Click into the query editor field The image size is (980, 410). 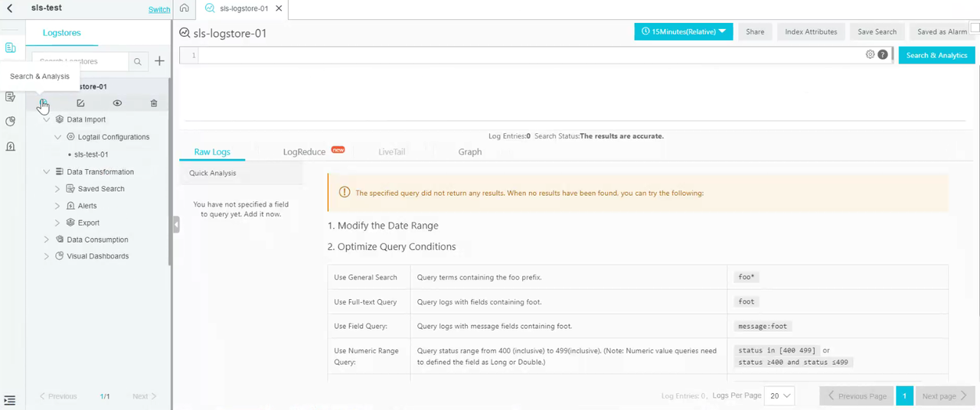[531, 55]
